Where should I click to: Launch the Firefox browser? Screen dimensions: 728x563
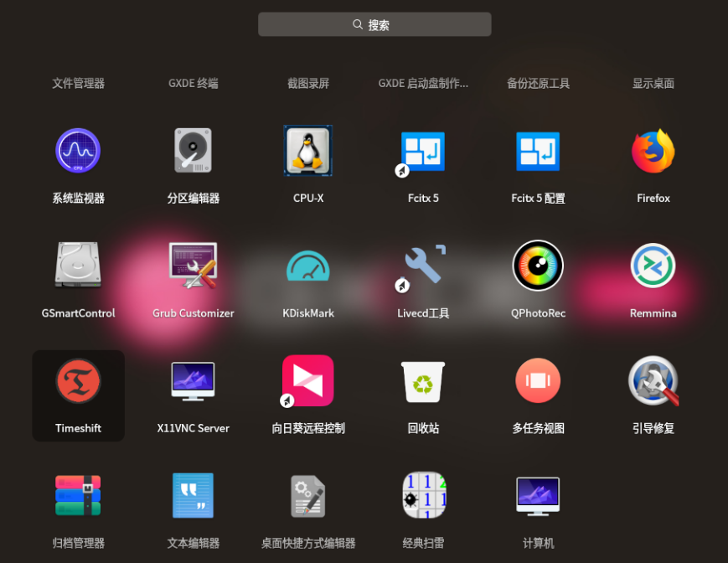653,150
